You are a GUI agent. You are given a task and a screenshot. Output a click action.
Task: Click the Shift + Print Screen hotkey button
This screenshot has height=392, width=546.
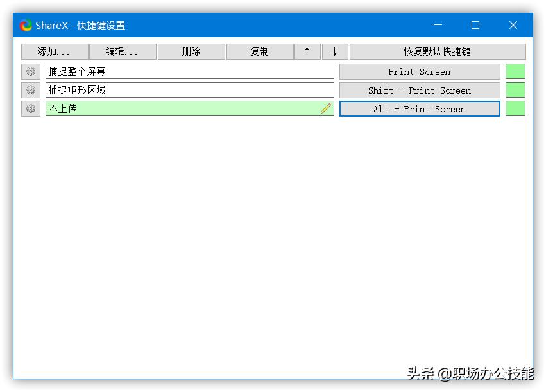[x=420, y=90]
